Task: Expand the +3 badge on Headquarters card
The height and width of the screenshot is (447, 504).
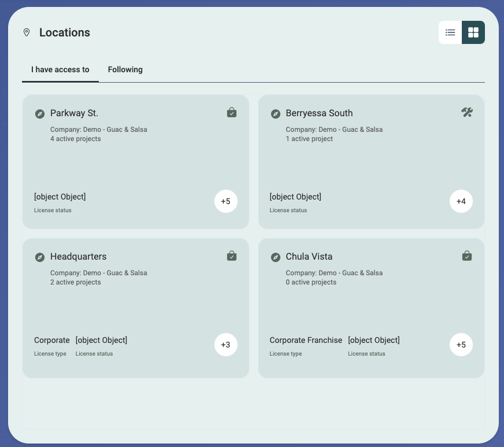Action: [225, 345]
